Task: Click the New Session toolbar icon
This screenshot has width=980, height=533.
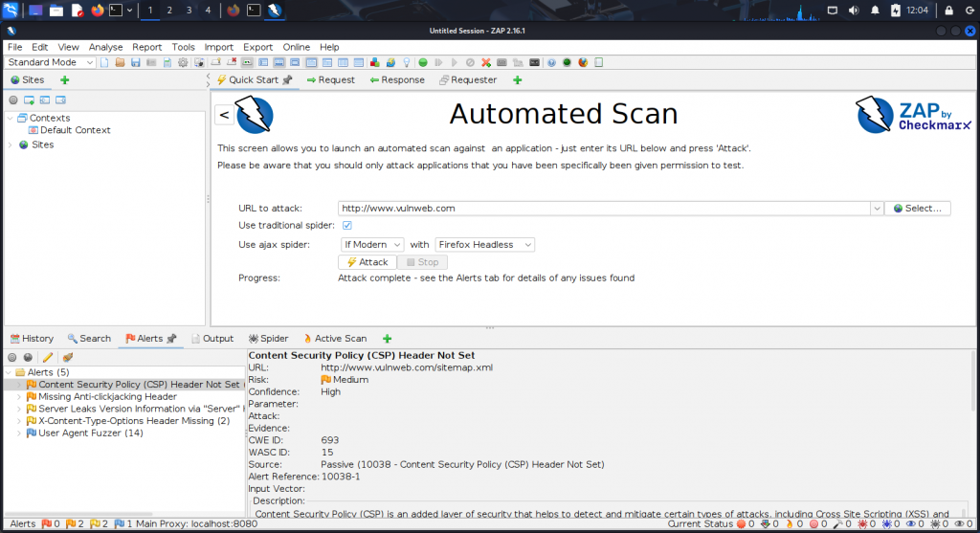Action: pos(104,62)
